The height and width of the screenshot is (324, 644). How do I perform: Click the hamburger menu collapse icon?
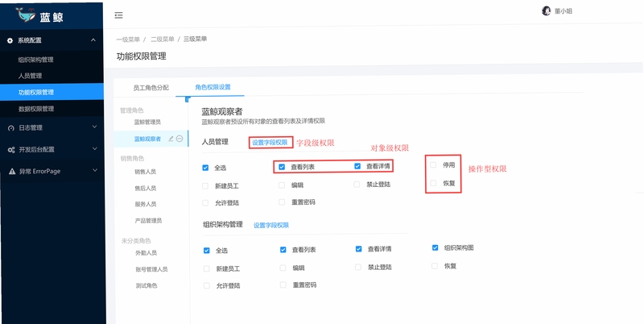[118, 15]
